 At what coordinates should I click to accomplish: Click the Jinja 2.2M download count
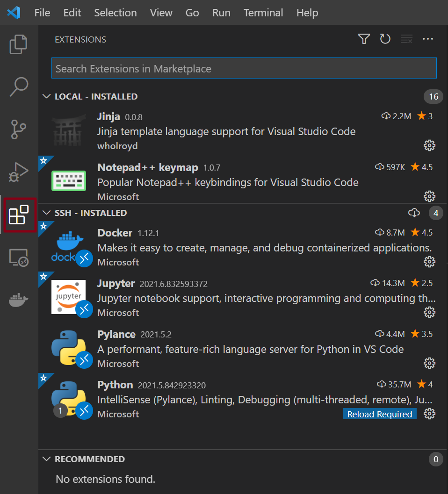coord(396,116)
